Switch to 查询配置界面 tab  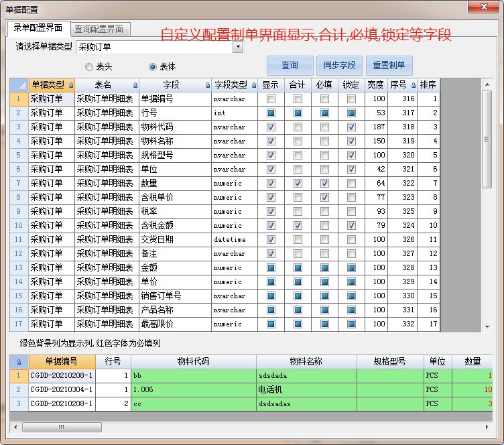point(99,29)
